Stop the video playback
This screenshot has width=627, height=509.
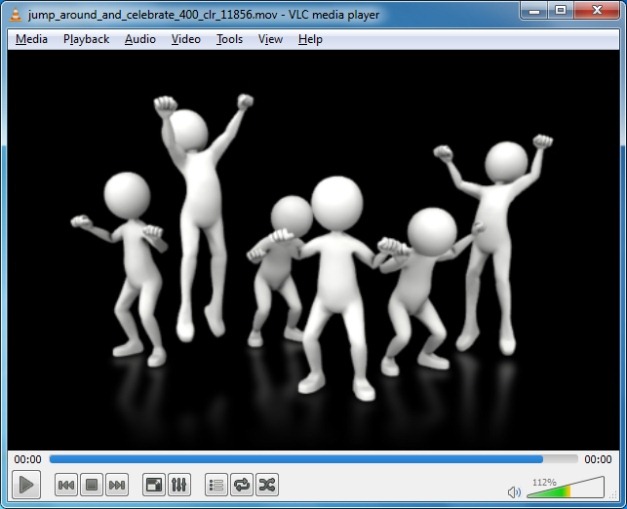click(91, 486)
